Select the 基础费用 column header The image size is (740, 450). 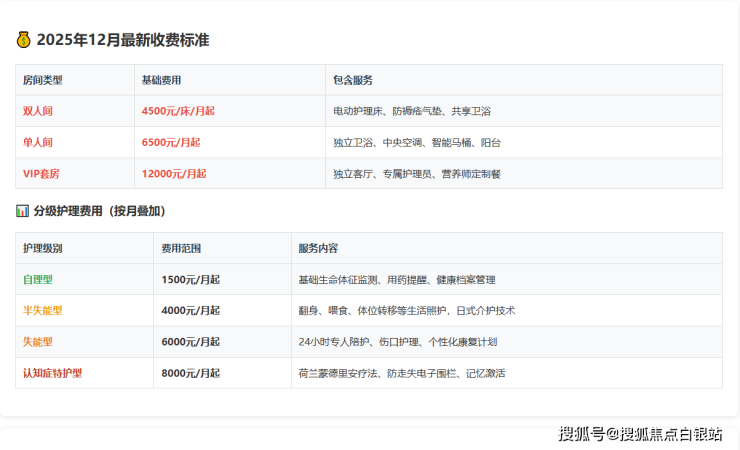(162, 80)
